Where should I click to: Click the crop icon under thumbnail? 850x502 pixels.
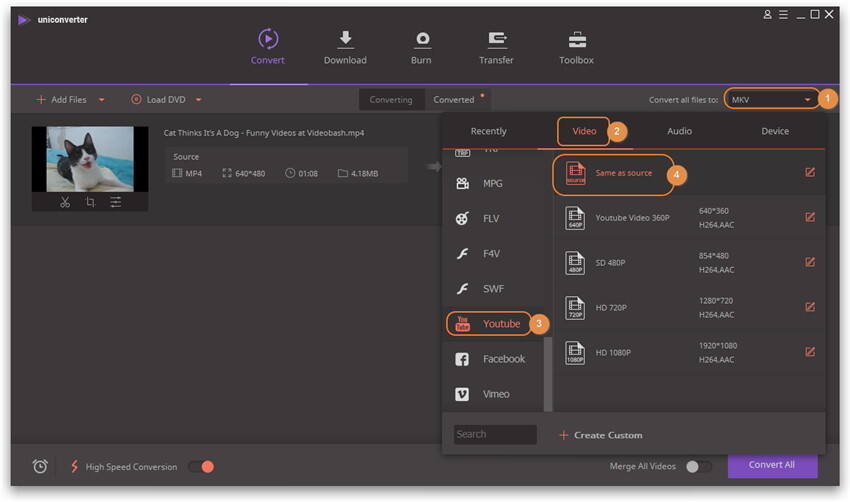tap(90, 202)
